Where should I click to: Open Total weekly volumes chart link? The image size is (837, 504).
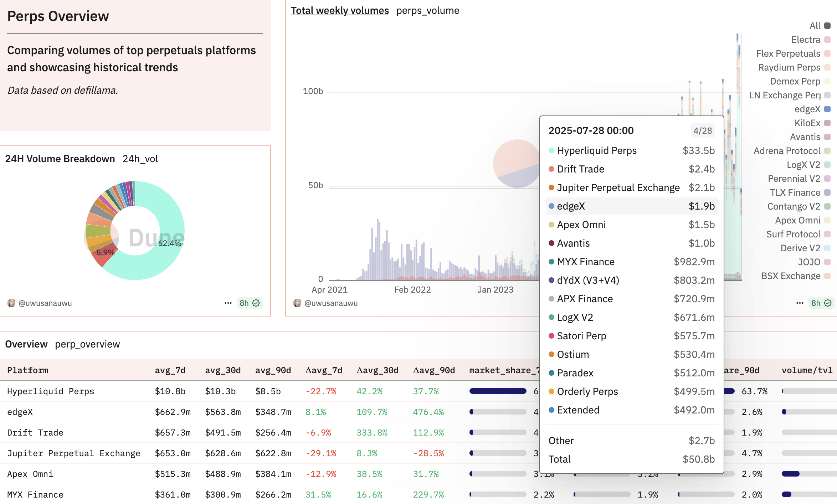coord(340,11)
